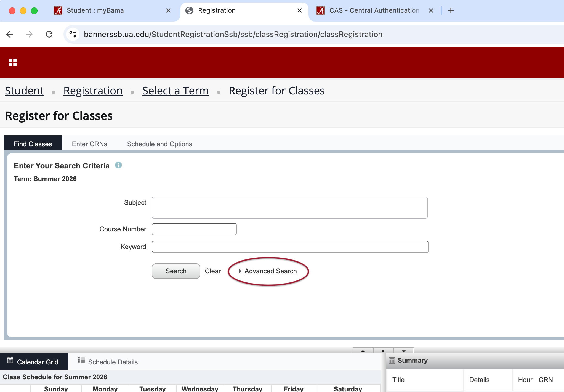Open site information icon in address bar
The height and width of the screenshot is (392, 564).
[73, 34]
